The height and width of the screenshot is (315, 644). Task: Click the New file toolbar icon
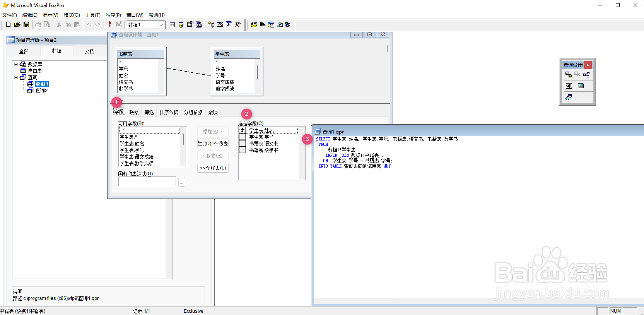[x=8, y=24]
